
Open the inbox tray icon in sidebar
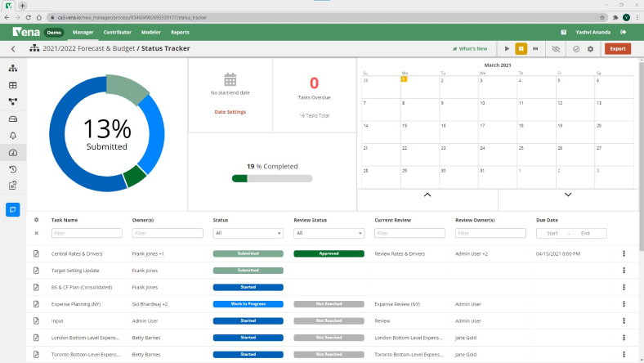[x=13, y=119]
